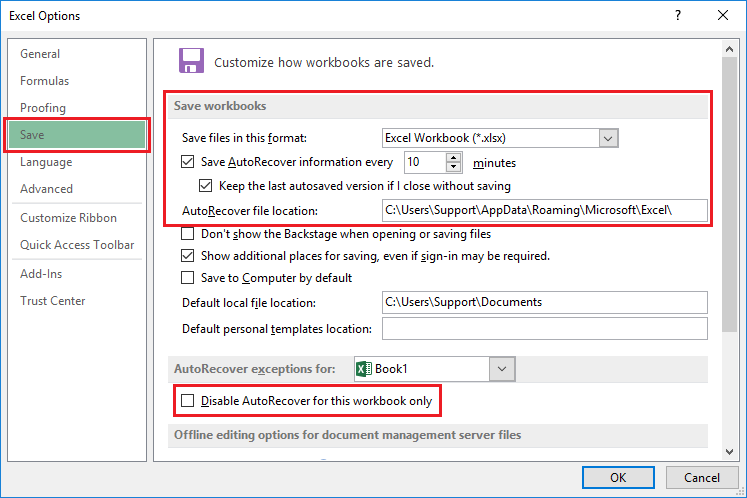Image resolution: width=747 pixels, height=498 pixels.
Task: Open the Save files format dropdown
Action: 606,138
